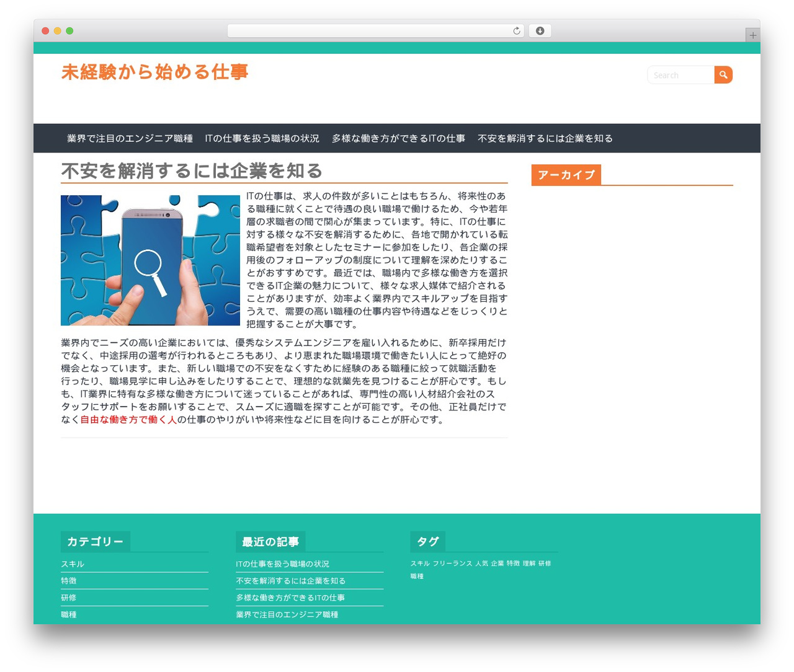Close the window with the red button

tap(45, 31)
